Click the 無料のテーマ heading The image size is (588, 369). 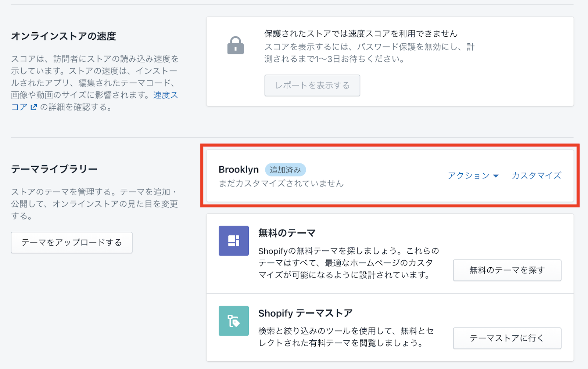(287, 233)
